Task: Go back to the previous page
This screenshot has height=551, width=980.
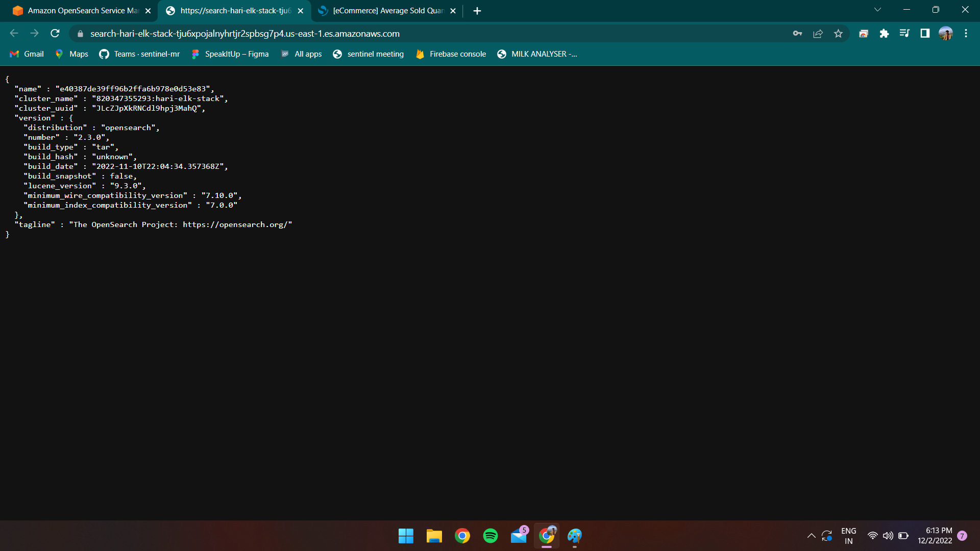Action: (x=14, y=34)
